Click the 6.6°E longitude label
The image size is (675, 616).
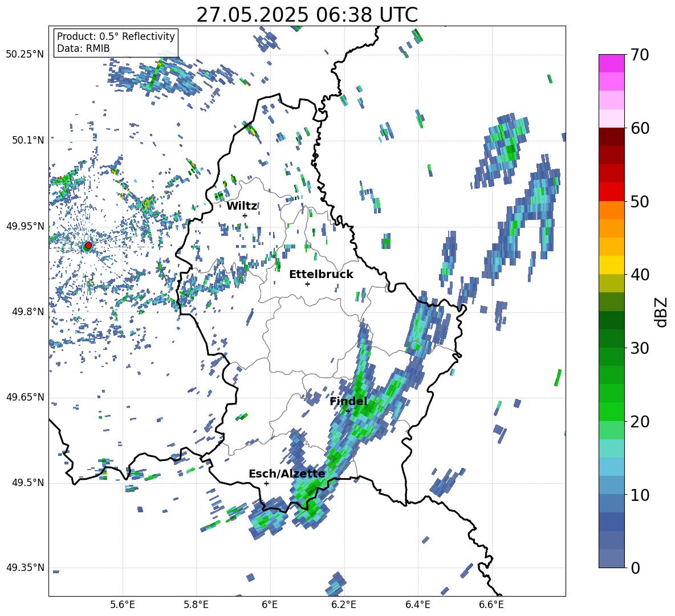(491, 605)
